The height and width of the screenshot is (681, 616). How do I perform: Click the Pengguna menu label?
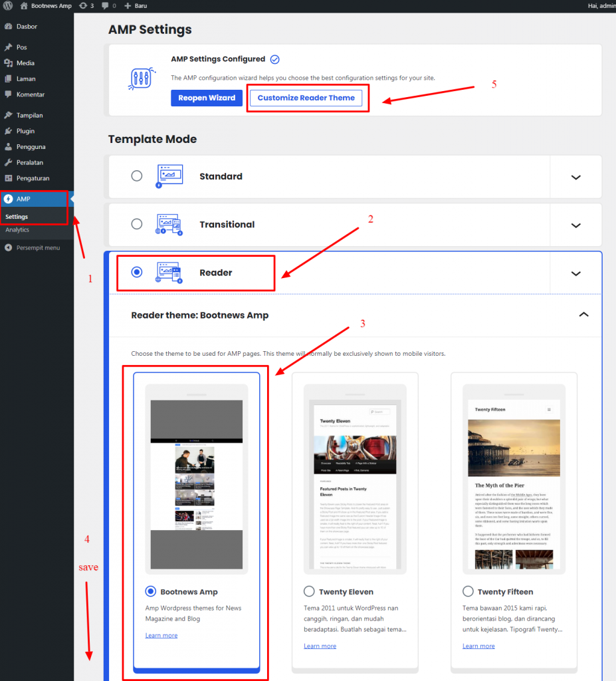(31, 146)
